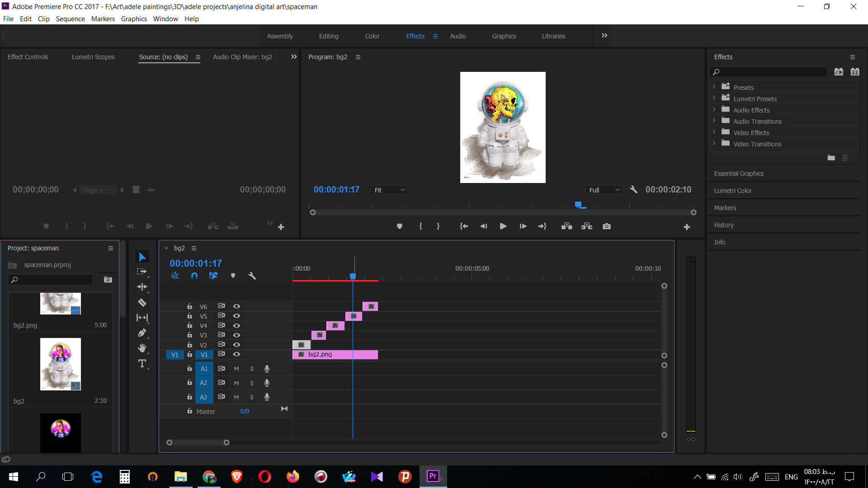
Task: Add marker in Program monitor
Action: click(399, 226)
